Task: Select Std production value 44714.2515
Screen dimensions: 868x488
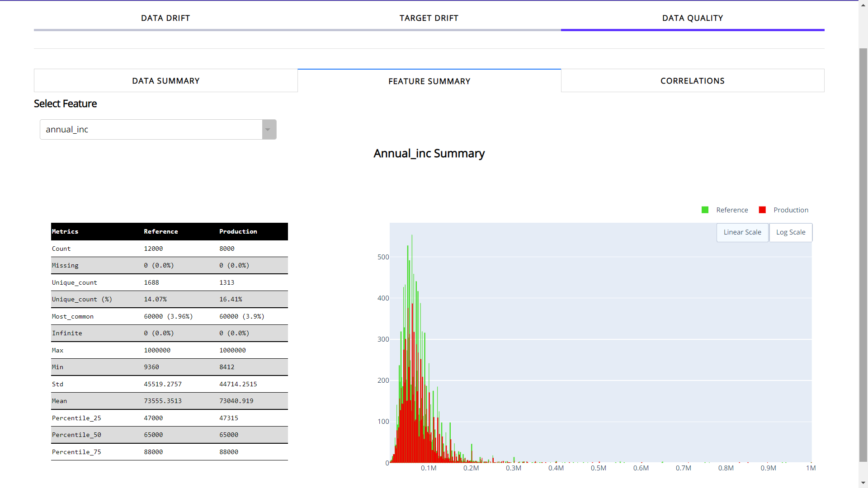Action: [238, 384]
